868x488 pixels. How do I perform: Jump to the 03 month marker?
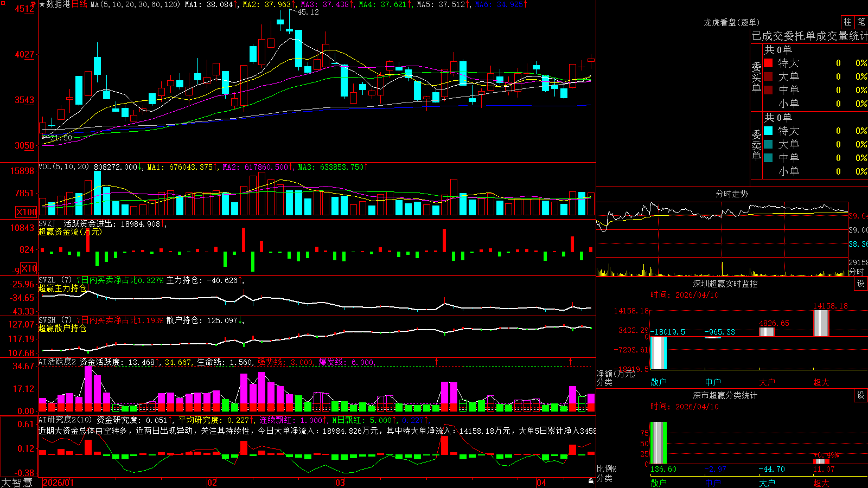pos(340,483)
